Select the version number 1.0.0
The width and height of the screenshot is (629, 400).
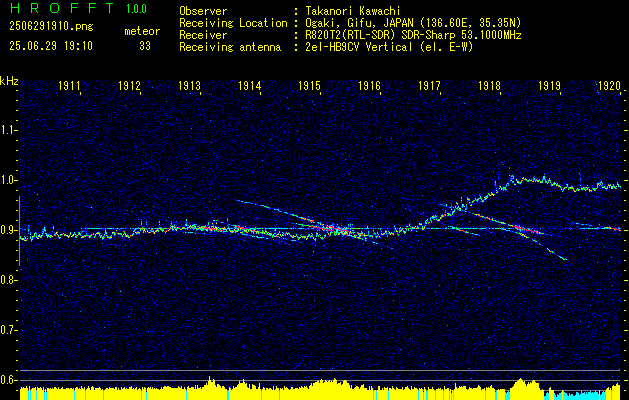pyautogui.click(x=136, y=9)
